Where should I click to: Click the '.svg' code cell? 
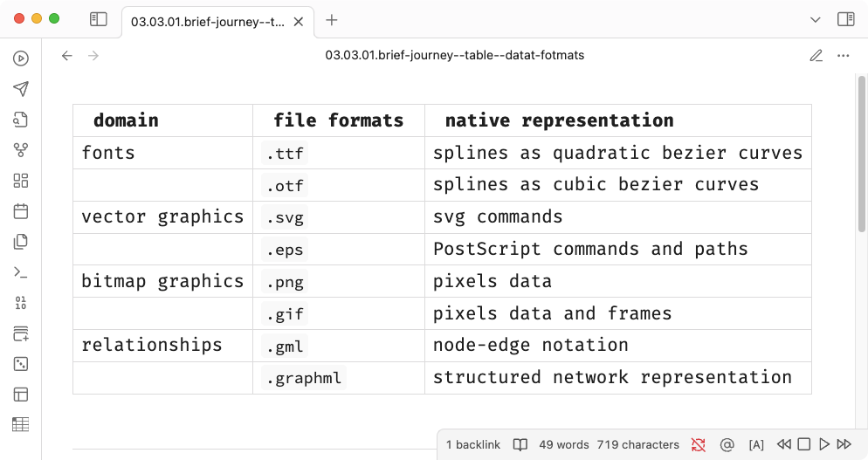[x=285, y=217]
